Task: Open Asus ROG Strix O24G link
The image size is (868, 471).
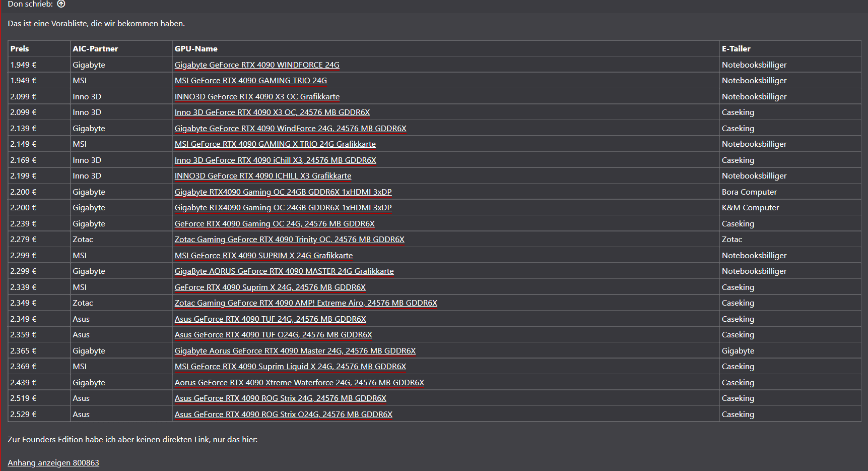Action: pos(283,415)
